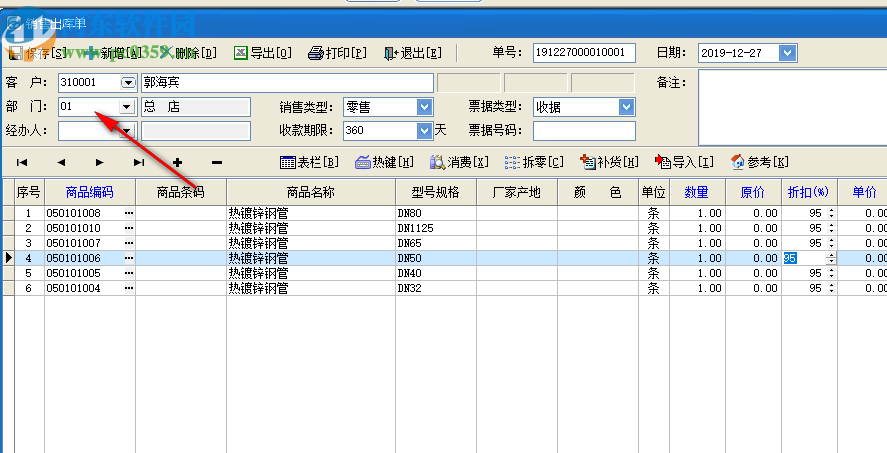Click product name in row 6
The image size is (887, 453).
[x=311, y=288]
